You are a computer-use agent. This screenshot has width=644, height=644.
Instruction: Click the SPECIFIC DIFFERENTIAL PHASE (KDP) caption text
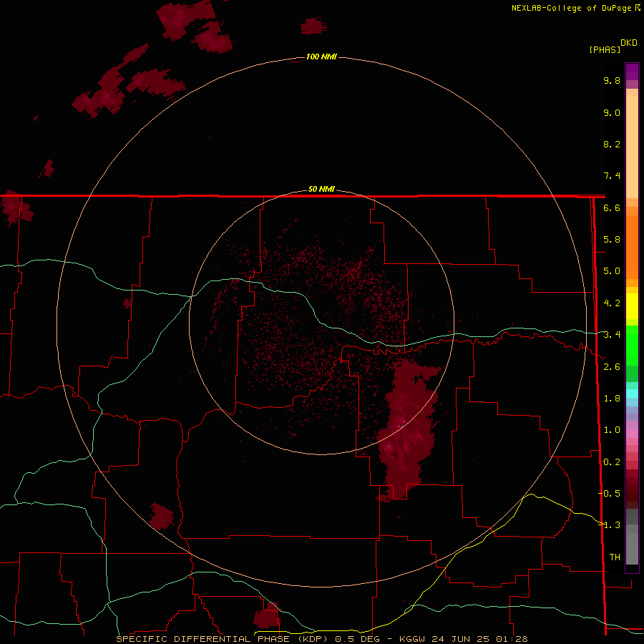[x=223, y=639]
